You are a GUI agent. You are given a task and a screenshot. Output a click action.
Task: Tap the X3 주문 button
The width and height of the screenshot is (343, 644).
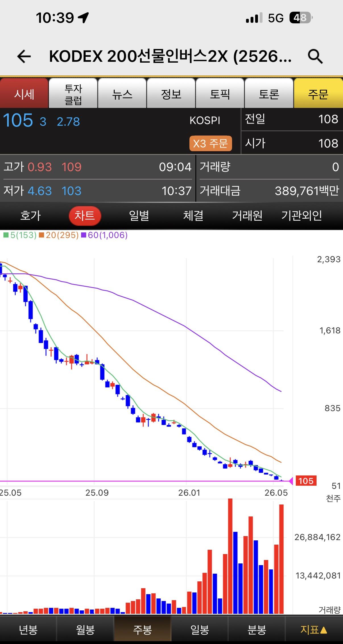coord(210,143)
